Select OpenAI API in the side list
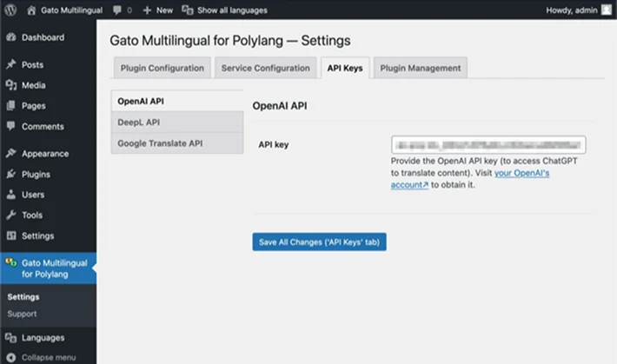This screenshot has width=617, height=364. pyautogui.click(x=177, y=101)
